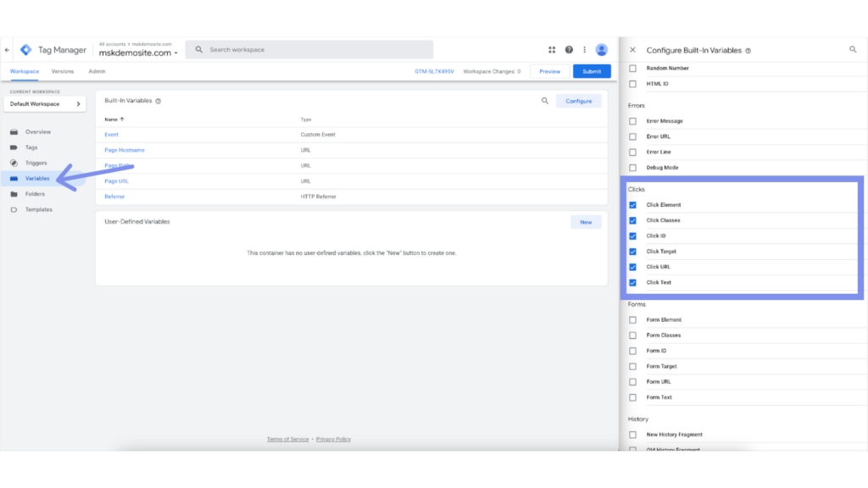Image resolution: width=868 pixels, height=488 pixels.
Task: Click the search icon in Built-In Variables card
Action: click(545, 101)
